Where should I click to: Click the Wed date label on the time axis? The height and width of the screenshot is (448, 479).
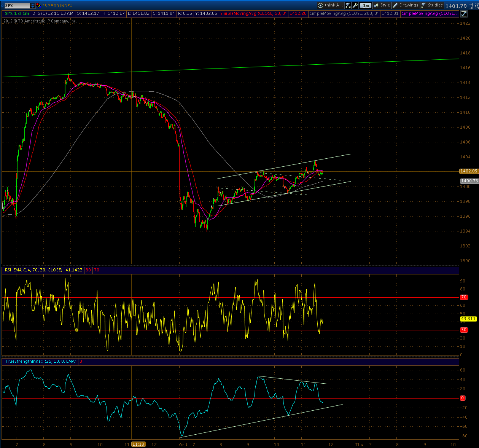click(183, 445)
